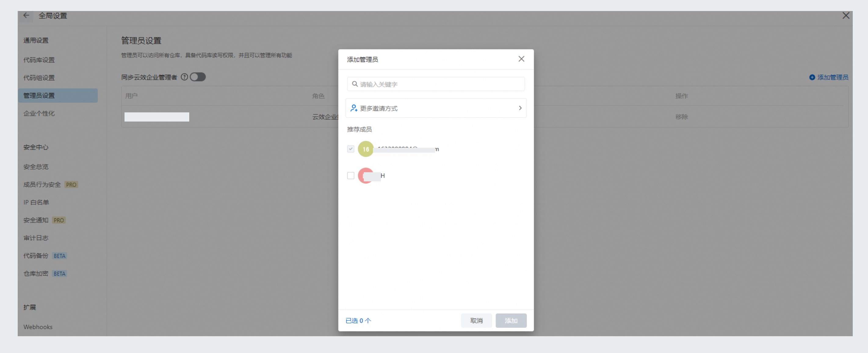Toggle the checkbox for the member with avatar 16
868x353 pixels.
350,149
